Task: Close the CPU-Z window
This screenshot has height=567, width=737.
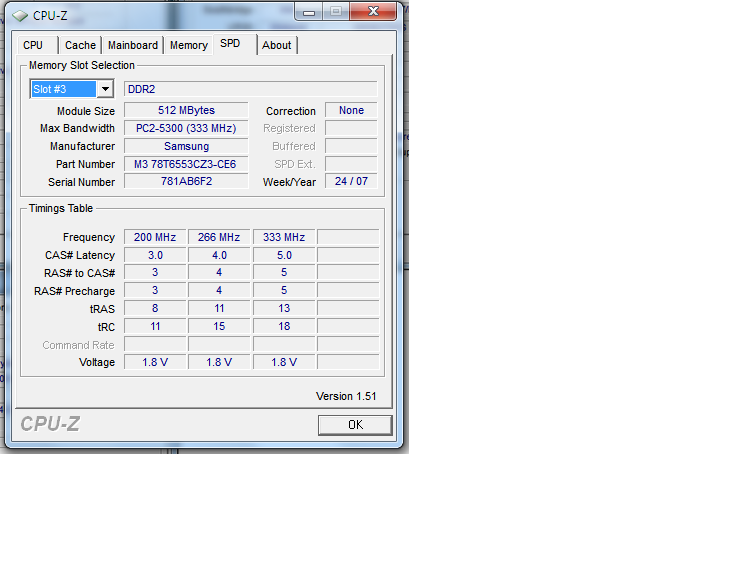Action: coord(373,12)
